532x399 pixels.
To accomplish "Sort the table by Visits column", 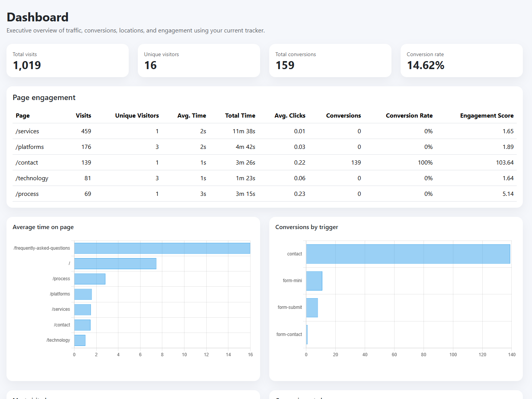I will click(x=83, y=115).
